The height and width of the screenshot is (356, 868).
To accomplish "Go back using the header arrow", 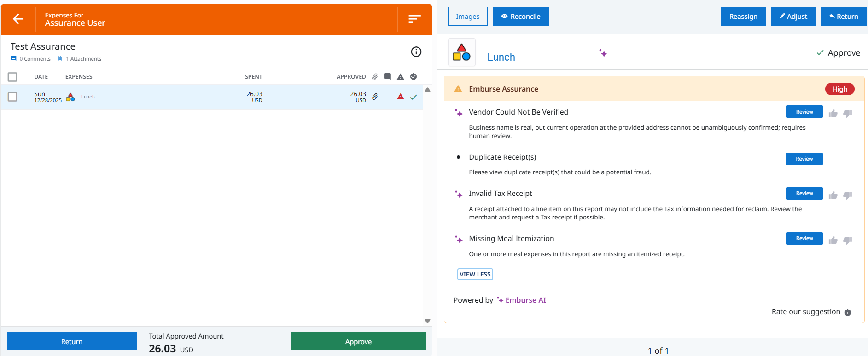I will click(x=18, y=19).
